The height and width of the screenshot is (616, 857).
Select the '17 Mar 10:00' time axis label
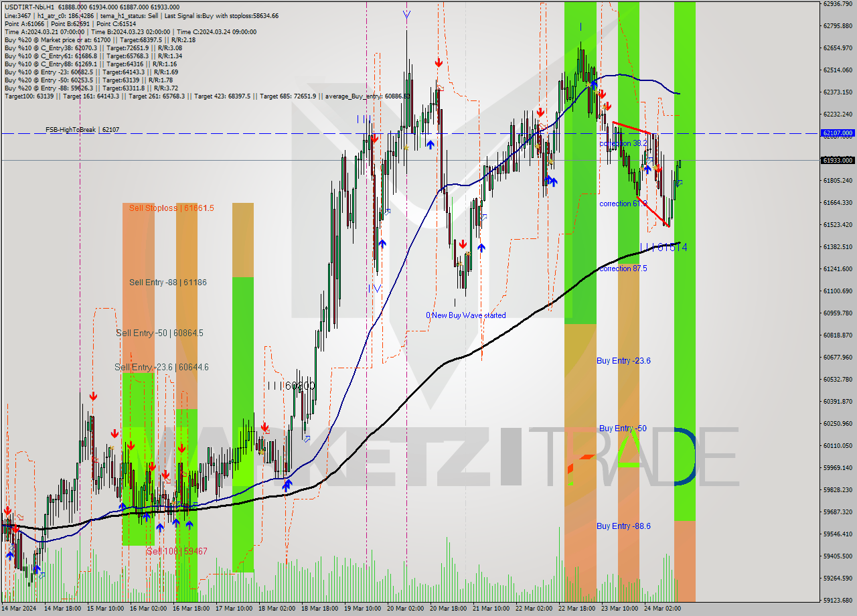[234, 609]
